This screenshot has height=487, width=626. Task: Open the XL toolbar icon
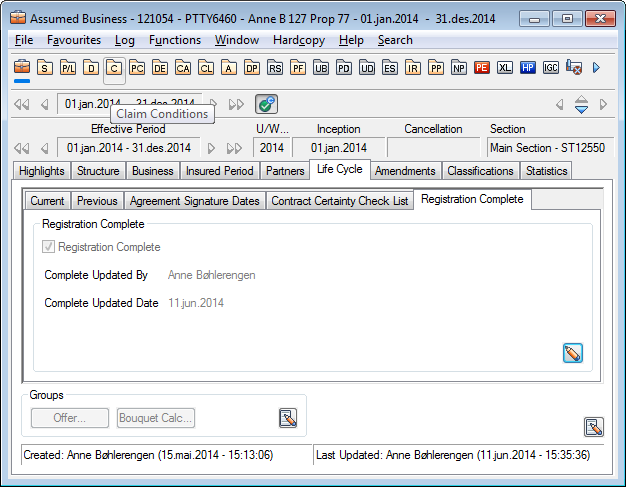[505, 67]
